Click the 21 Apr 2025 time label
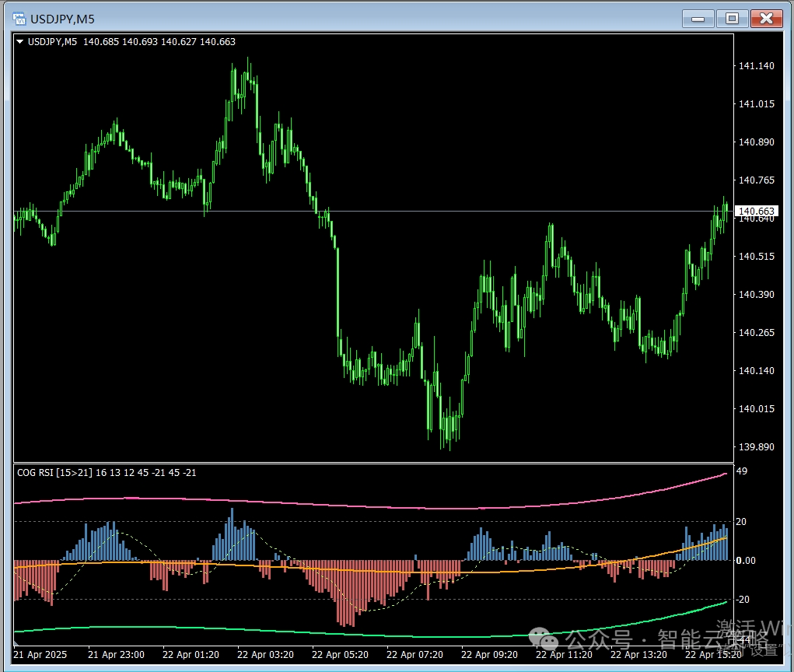 40,654
